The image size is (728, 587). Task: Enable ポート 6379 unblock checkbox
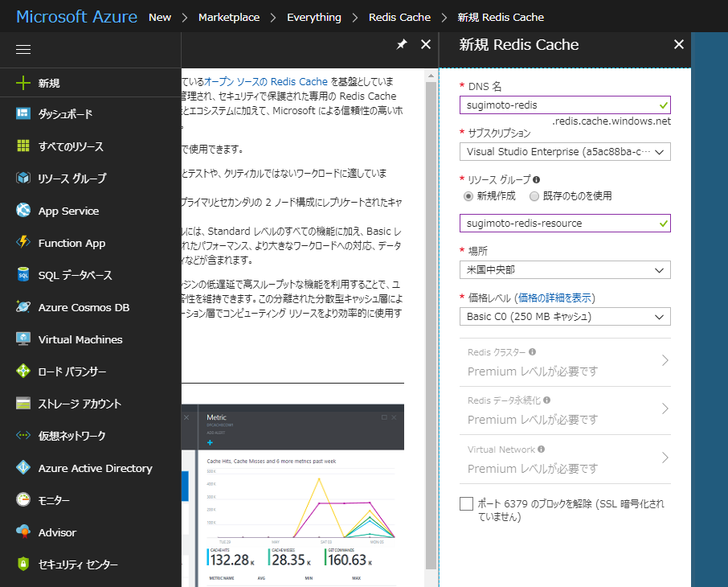(466, 504)
